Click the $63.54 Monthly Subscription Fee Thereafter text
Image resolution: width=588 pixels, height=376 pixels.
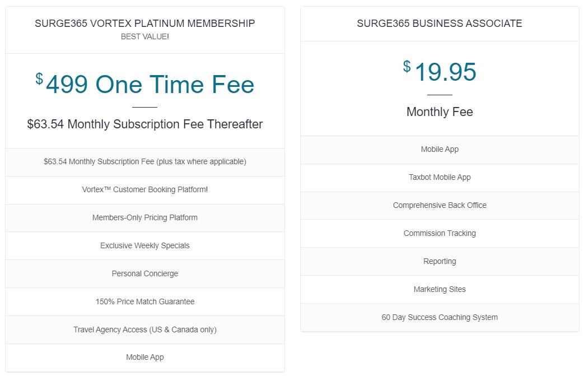pos(144,124)
